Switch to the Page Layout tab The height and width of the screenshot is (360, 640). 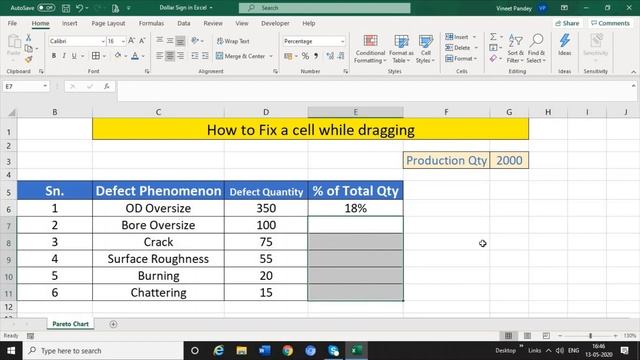[x=108, y=23]
